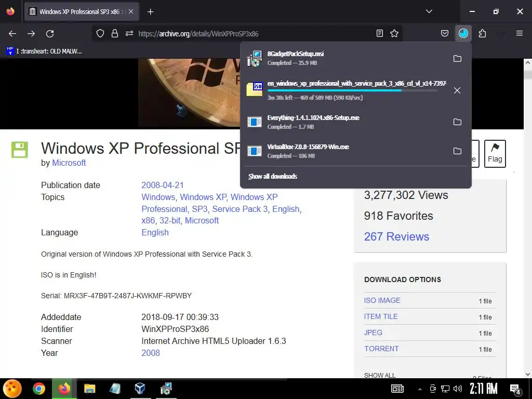532x399 pixels.
Task: Show hidden tray icons arrow
Action: coord(420,389)
